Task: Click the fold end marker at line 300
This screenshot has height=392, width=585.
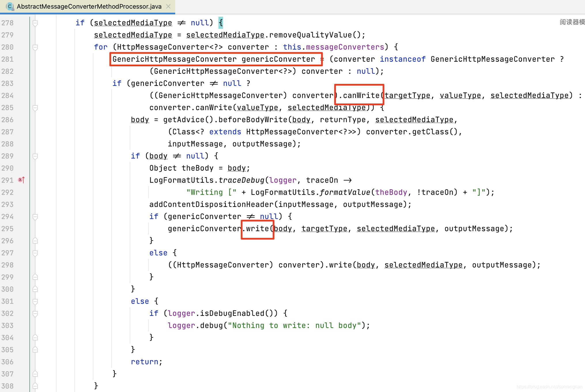Action: click(x=35, y=289)
